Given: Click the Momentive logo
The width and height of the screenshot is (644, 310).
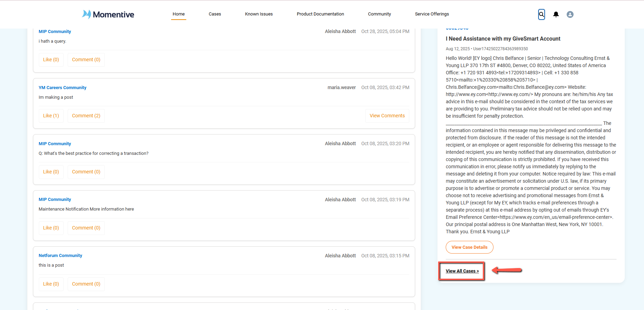Looking at the screenshot, I should pyautogui.click(x=108, y=14).
